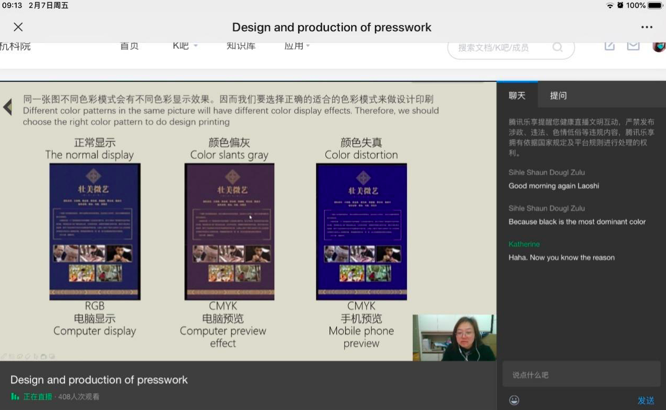Close the presswork live page
The width and height of the screenshot is (666, 410).
[18, 27]
